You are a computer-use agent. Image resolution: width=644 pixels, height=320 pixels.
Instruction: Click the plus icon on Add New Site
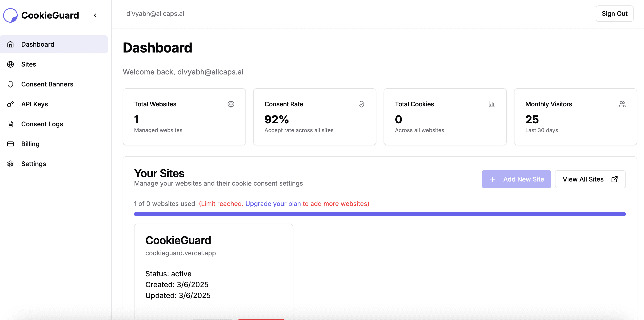[x=492, y=179]
